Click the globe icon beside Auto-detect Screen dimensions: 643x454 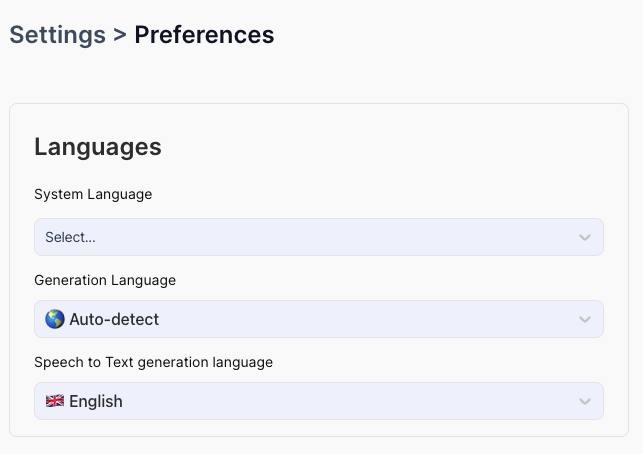(55, 319)
